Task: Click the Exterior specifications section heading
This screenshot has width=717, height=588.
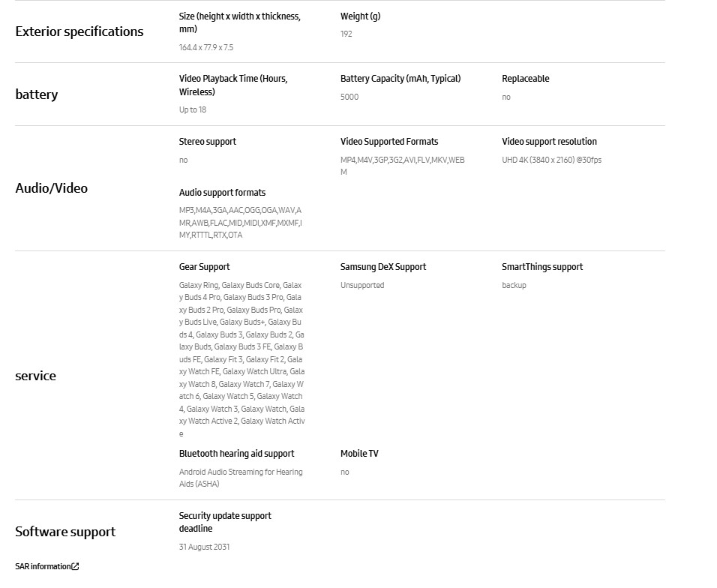Action: pyautogui.click(x=79, y=31)
